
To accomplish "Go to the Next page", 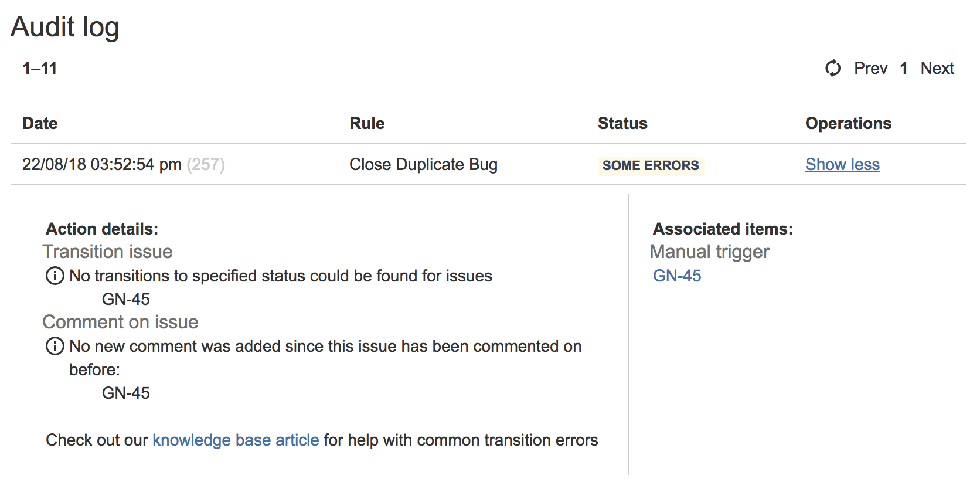I will coord(937,69).
